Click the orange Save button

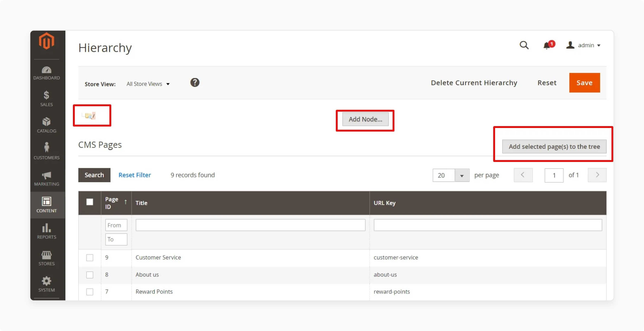pos(584,83)
